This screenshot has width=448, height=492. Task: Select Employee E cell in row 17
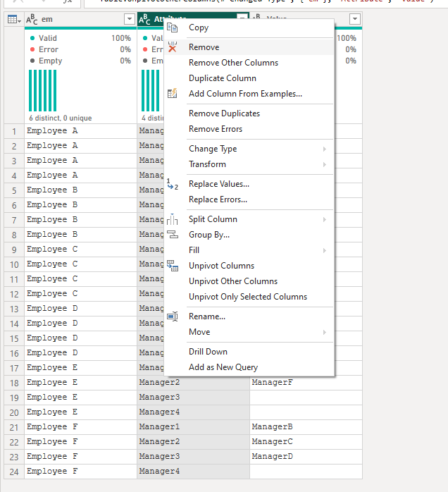(x=80, y=368)
